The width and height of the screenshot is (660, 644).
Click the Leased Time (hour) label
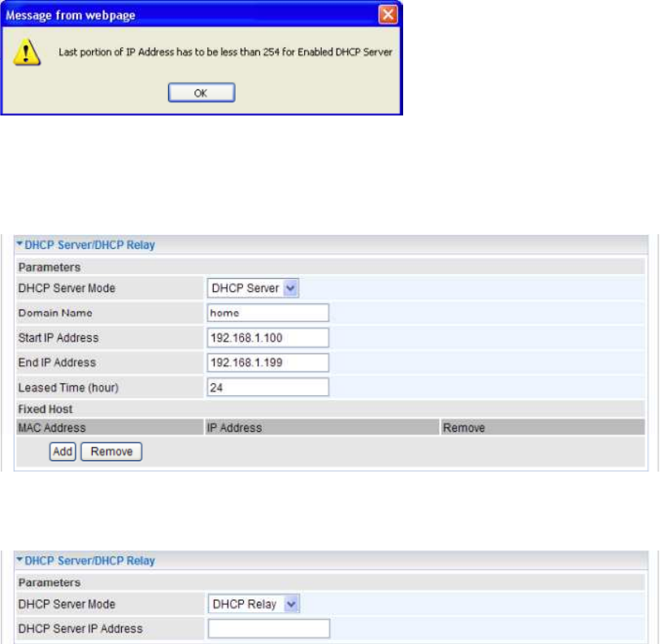(68, 388)
